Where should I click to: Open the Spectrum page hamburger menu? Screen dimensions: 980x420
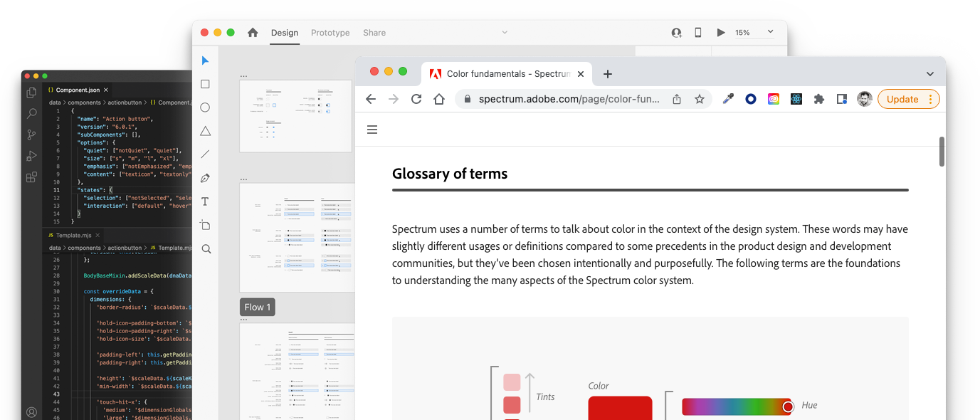pos(372,130)
